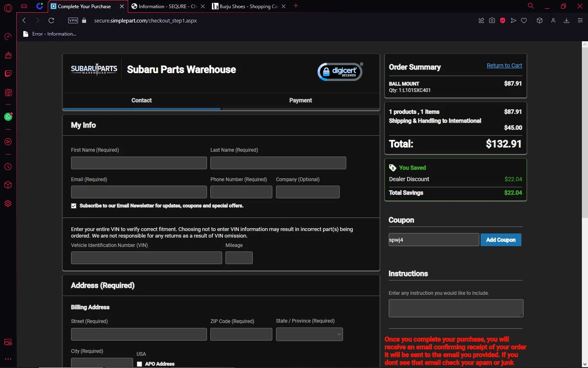Open Settings gear in sidebar

click(x=8, y=204)
